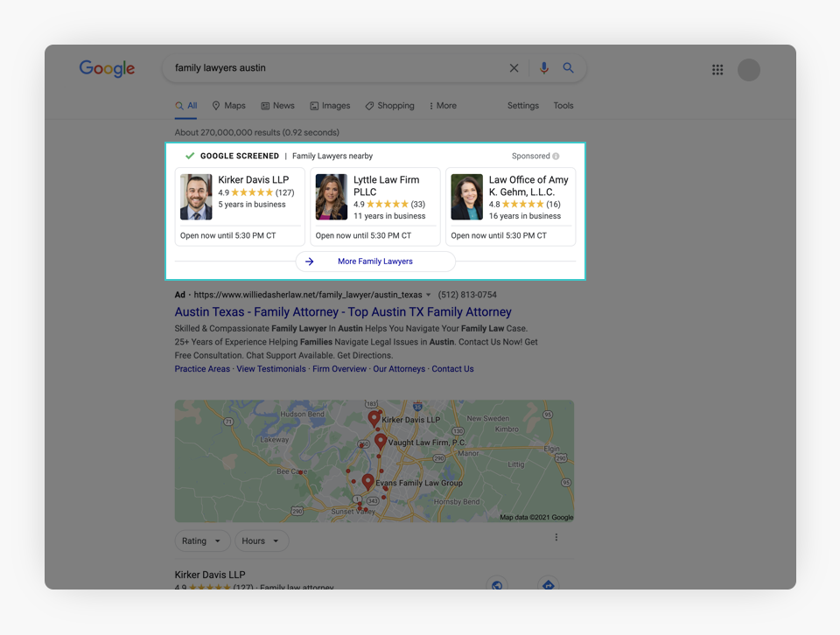The height and width of the screenshot is (635, 840).
Task: Click the microphone voice search icon
Action: tap(543, 68)
